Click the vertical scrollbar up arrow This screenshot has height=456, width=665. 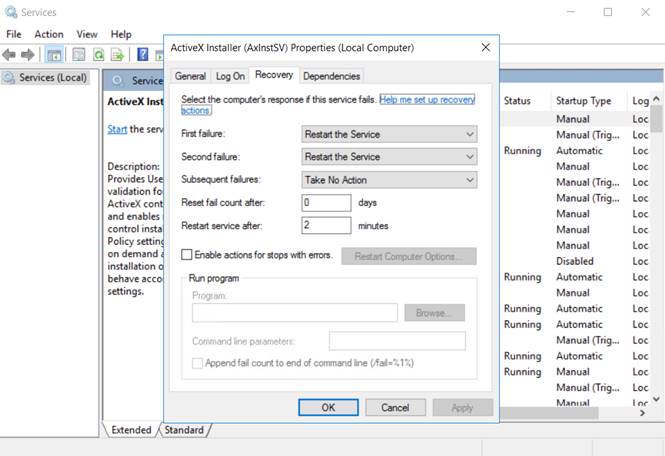click(x=656, y=99)
